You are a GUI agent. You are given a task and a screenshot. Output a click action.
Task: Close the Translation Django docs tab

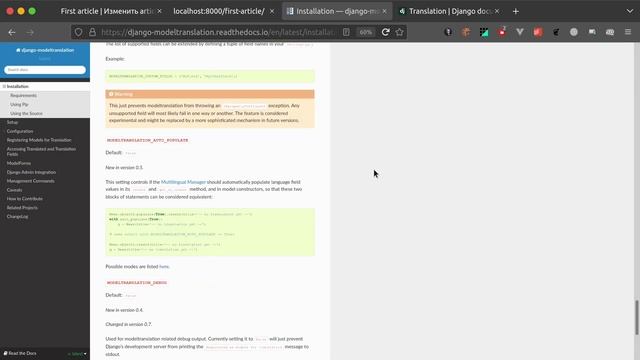point(497,11)
